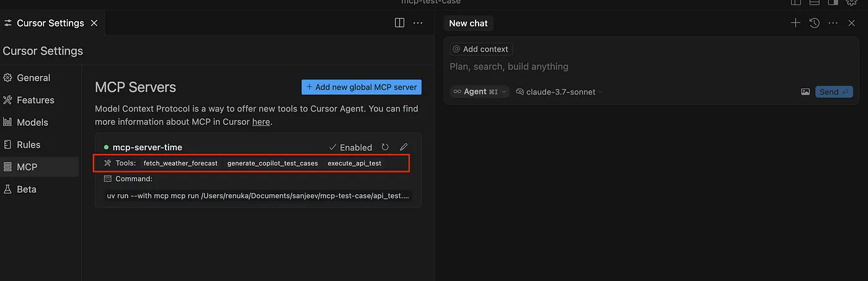Close the chat panel with X

pyautogui.click(x=851, y=23)
